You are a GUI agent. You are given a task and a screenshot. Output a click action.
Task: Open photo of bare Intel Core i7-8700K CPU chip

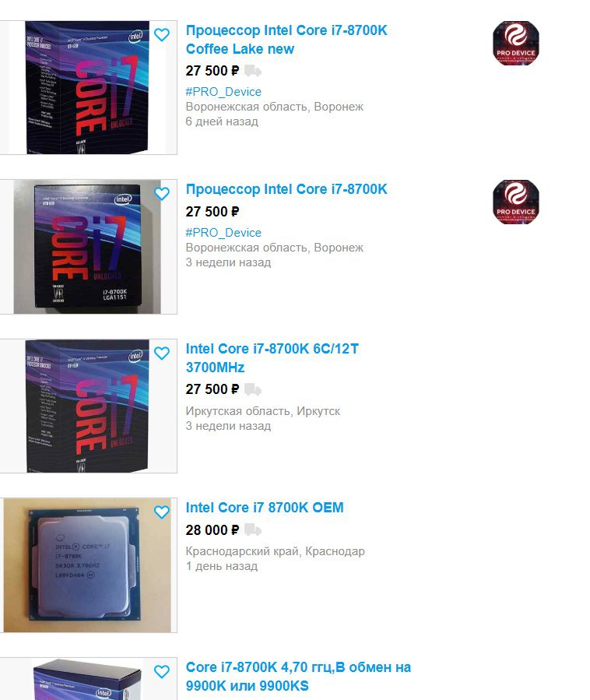coord(89,565)
